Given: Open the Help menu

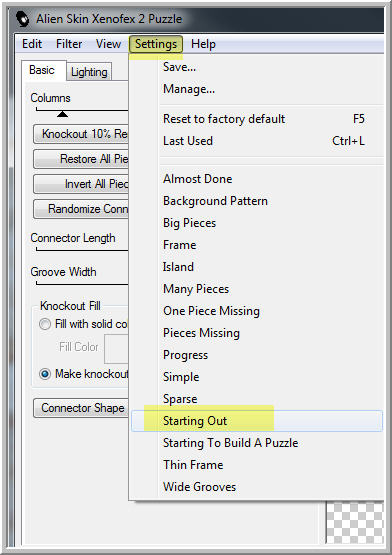Looking at the screenshot, I should tap(203, 44).
